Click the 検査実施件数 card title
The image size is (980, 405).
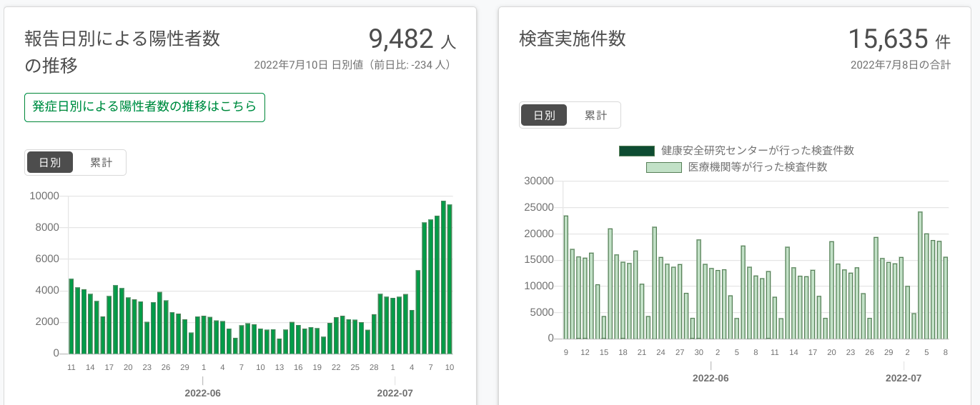(573, 39)
